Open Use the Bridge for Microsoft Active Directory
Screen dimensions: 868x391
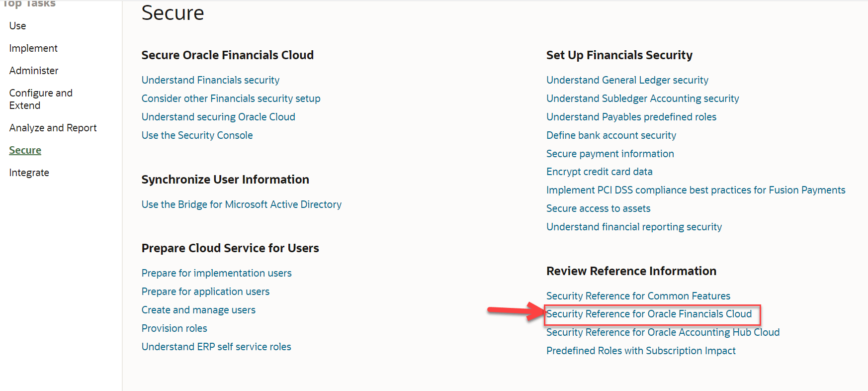241,204
